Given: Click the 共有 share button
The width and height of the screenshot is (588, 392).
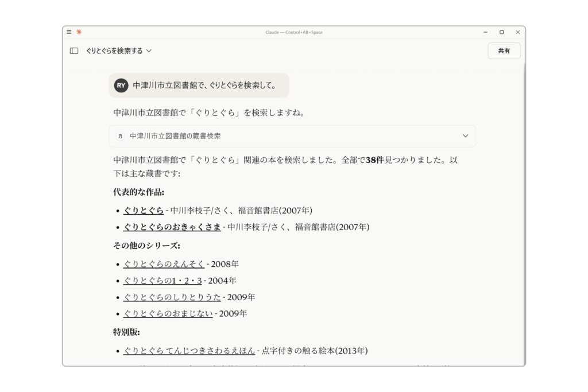Looking at the screenshot, I should pos(504,51).
